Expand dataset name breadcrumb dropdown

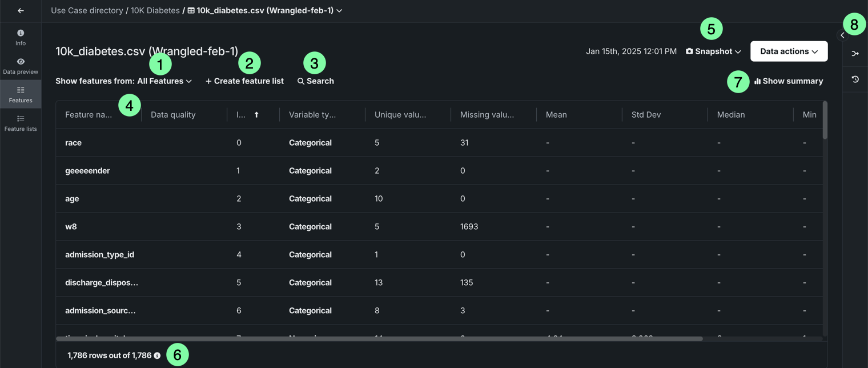click(x=339, y=11)
